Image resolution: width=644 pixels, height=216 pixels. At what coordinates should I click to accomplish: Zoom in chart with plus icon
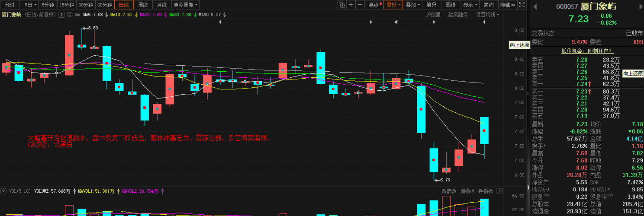pos(351,5)
